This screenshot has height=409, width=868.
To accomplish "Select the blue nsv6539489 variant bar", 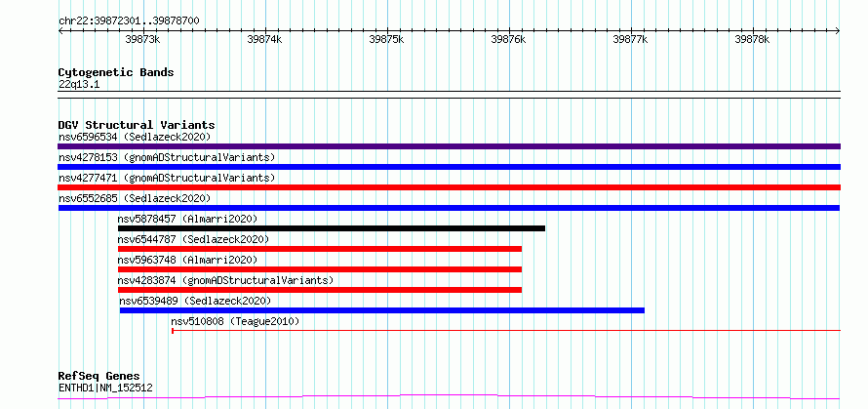I will pyautogui.click(x=382, y=310).
